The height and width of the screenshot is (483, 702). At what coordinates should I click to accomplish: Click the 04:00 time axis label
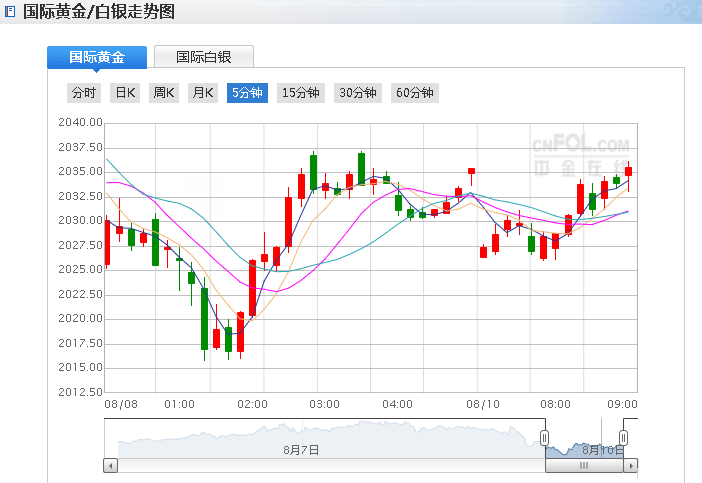(x=398, y=404)
